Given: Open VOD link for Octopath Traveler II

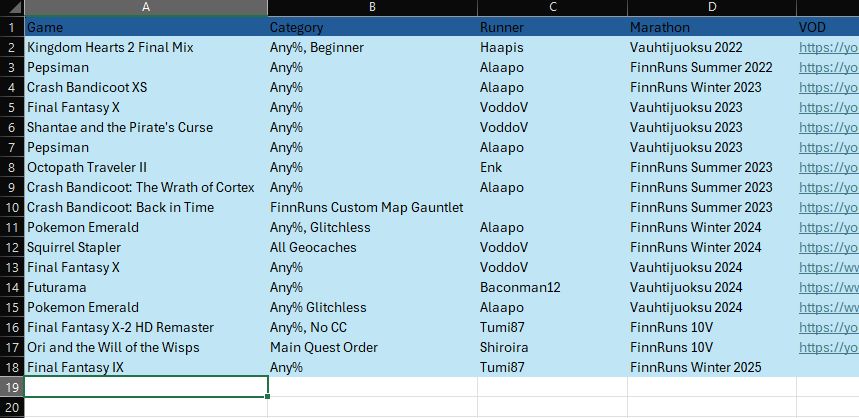Looking at the screenshot, I should click(x=828, y=168).
